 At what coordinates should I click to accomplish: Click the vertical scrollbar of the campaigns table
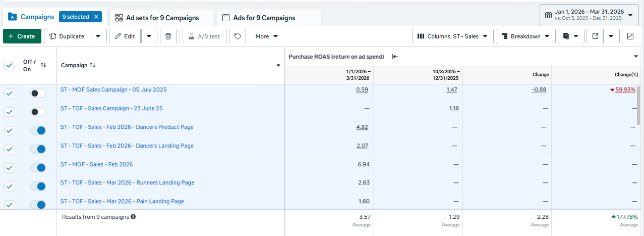pyautogui.click(x=639, y=105)
